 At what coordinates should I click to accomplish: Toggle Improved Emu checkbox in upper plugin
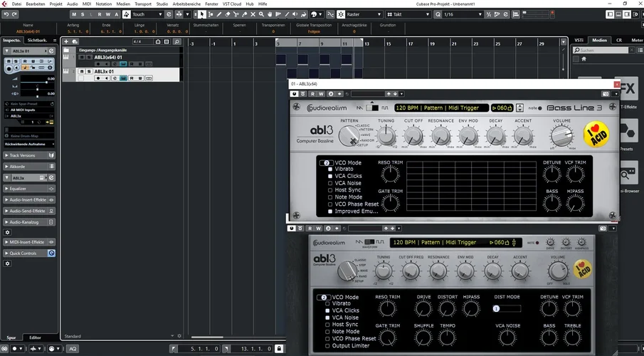click(329, 211)
